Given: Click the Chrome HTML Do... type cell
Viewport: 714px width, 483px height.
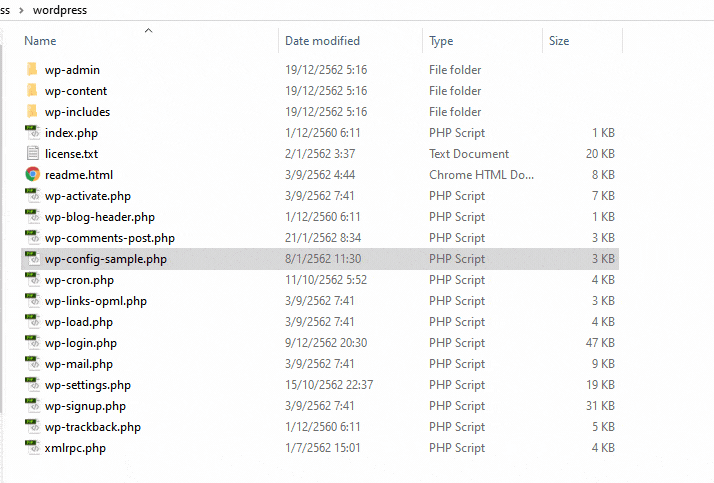Looking at the screenshot, I should tap(481, 174).
